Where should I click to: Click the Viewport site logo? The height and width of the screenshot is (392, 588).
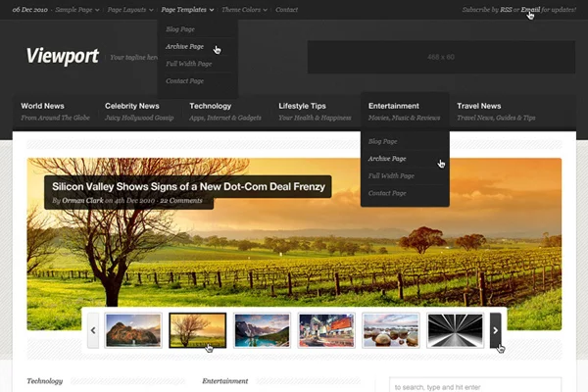pyautogui.click(x=63, y=56)
